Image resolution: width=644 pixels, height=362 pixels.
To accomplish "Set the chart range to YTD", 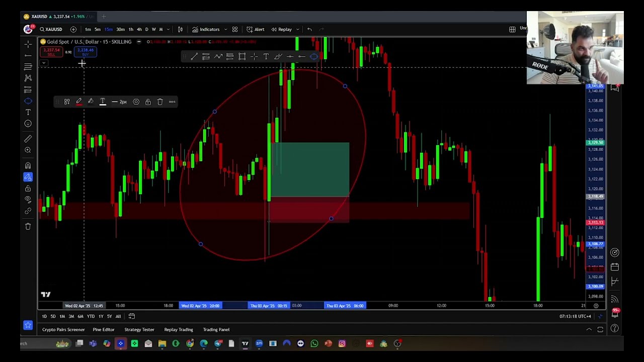I will [x=91, y=316].
